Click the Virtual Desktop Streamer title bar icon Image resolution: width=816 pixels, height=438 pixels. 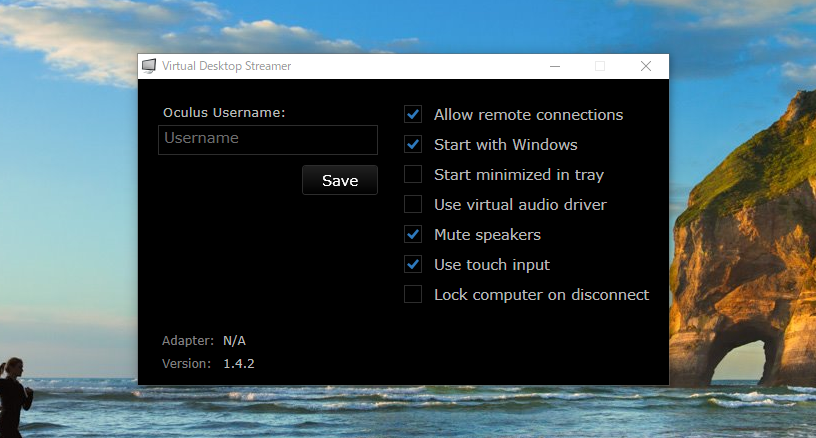click(x=149, y=66)
